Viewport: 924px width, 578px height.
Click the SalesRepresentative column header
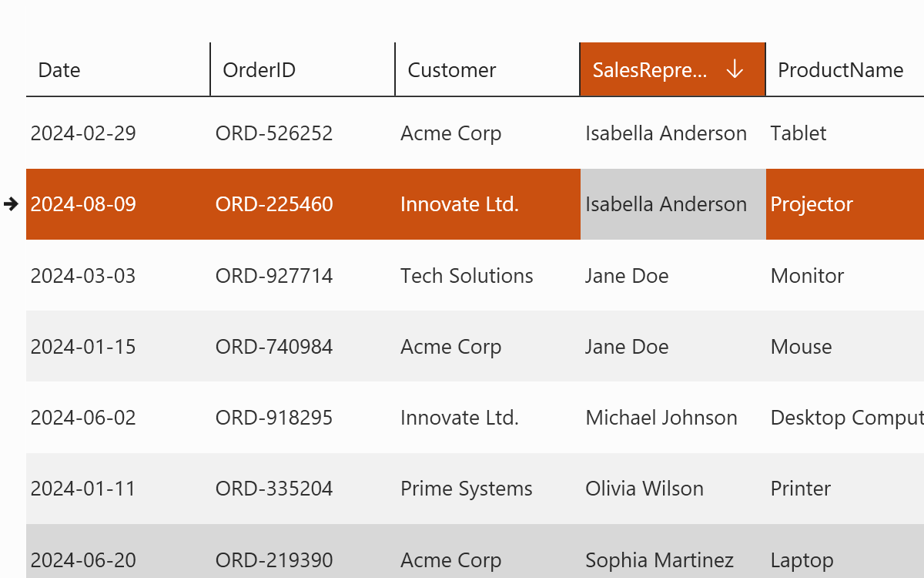click(x=650, y=70)
